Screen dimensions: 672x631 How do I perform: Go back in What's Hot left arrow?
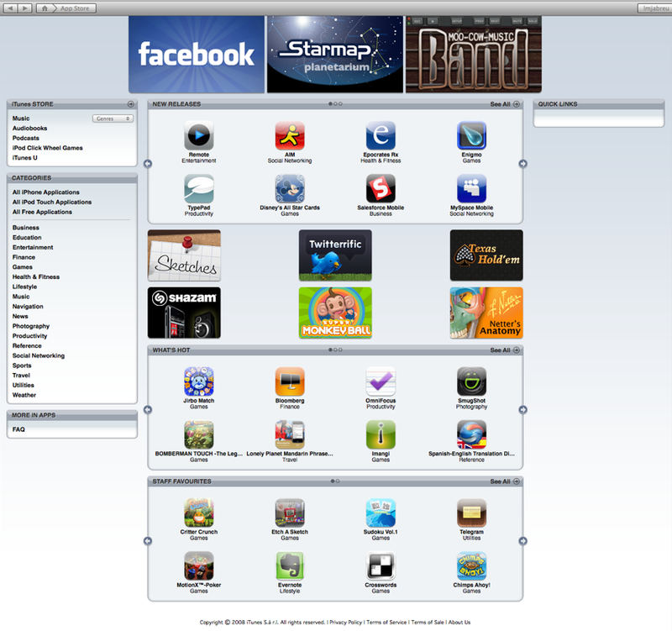tap(148, 410)
